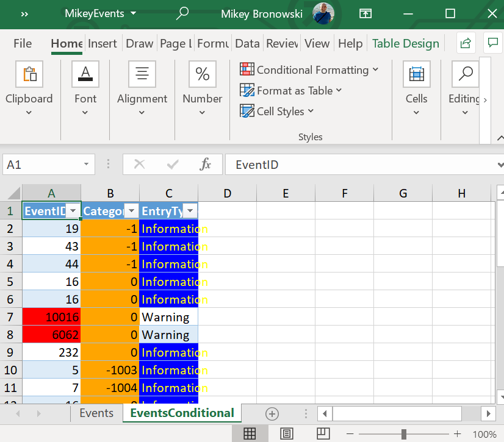504x442 pixels.
Task: Click Format as Table button
Action: click(290, 91)
